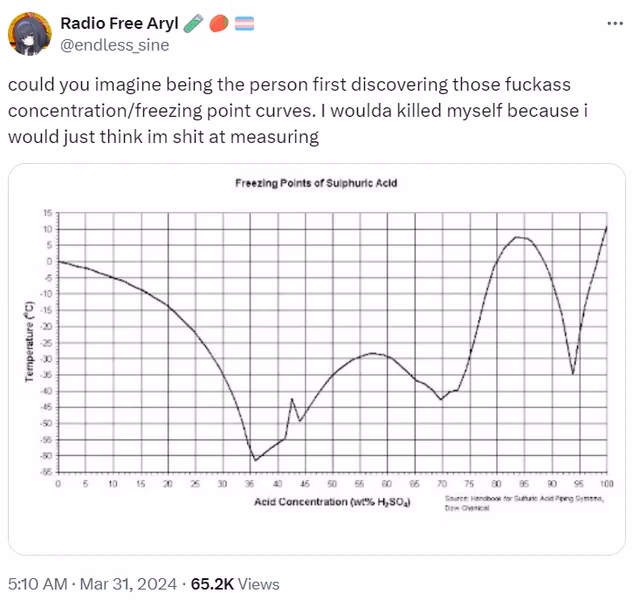Click the 5:10 AM · Mar 31, 2024 timestamp

pos(92,584)
